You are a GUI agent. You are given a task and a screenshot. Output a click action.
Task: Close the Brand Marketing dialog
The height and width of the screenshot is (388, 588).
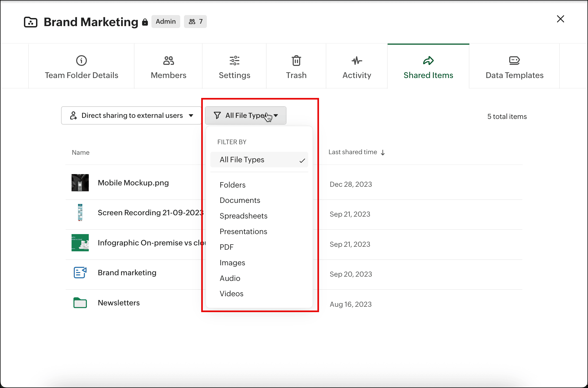[x=560, y=19]
